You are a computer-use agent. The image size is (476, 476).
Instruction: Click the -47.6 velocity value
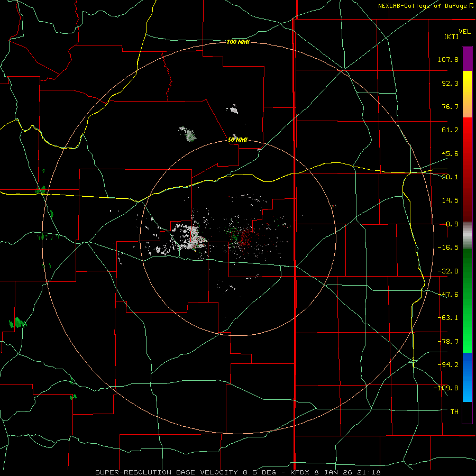tap(448, 295)
